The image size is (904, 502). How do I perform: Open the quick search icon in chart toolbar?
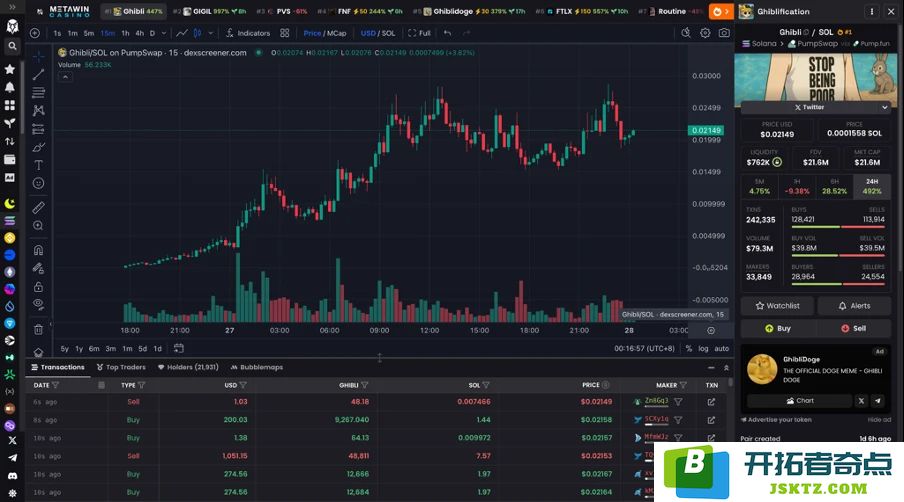pos(685,33)
